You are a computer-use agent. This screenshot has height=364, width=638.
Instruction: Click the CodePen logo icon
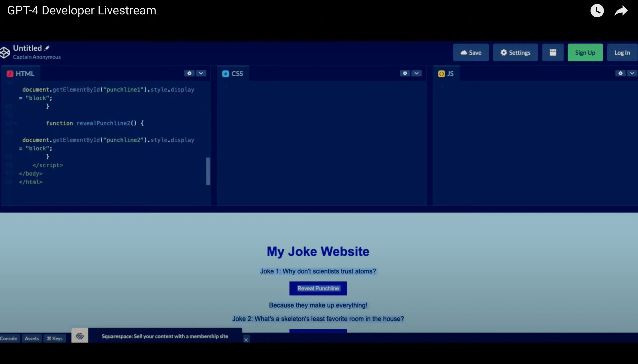[5, 53]
